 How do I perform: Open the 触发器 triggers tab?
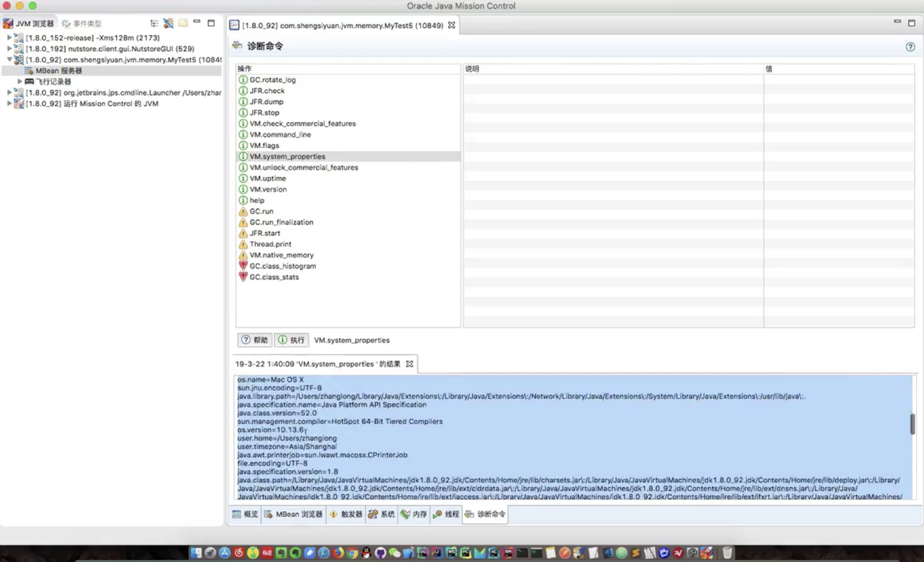[346, 514]
